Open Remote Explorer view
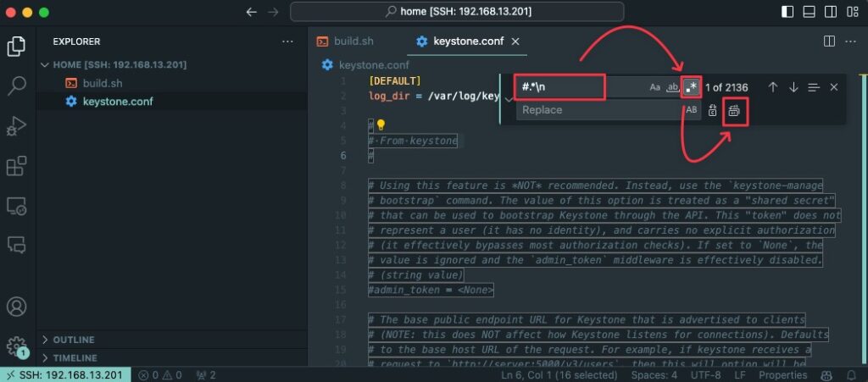The height and width of the screenshot is (382, 868). pyautogui.click(x=17, y=206)
